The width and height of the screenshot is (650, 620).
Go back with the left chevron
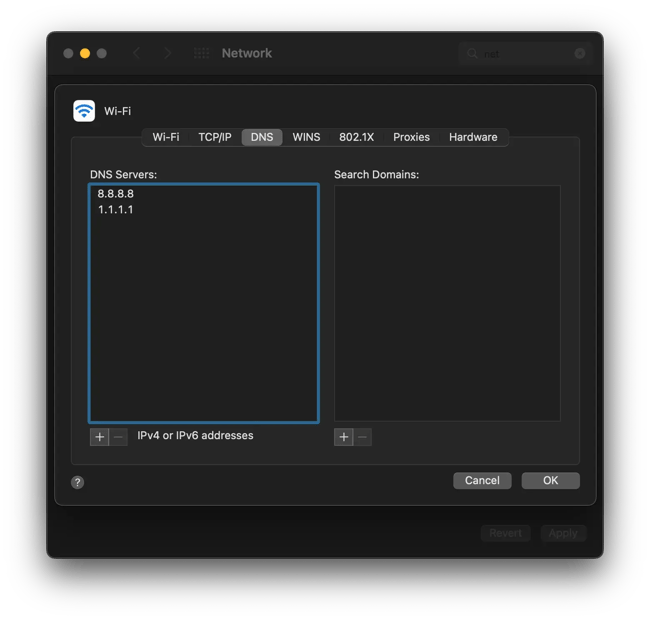[136, 53]
